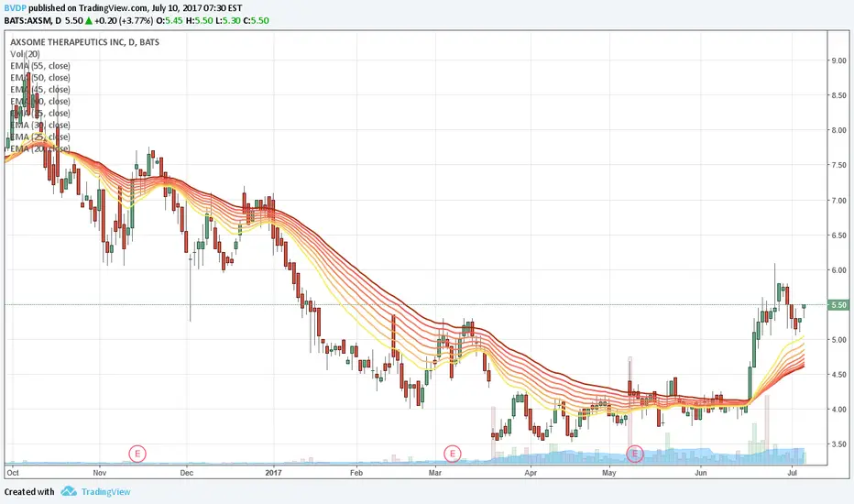This screenshot has width=854, height=504.
Task: Click the EMA (25, close) legend entry
Action: pyautogui.click(x=40, y=137)
